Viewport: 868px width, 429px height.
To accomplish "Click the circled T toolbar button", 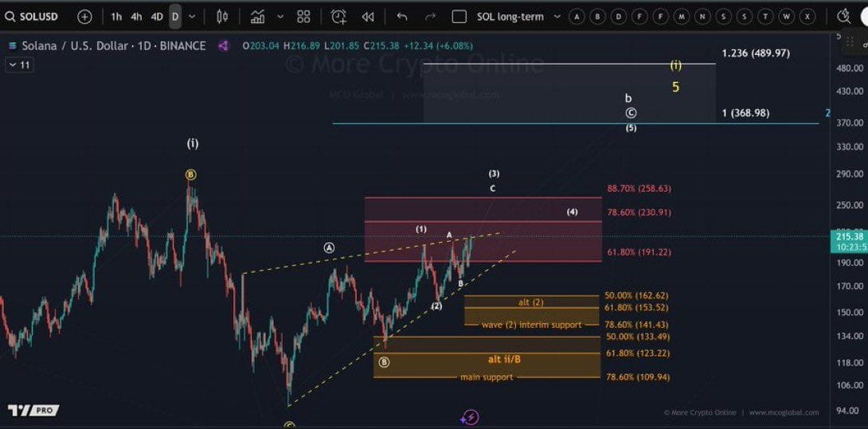I will [x=765, y=17].
